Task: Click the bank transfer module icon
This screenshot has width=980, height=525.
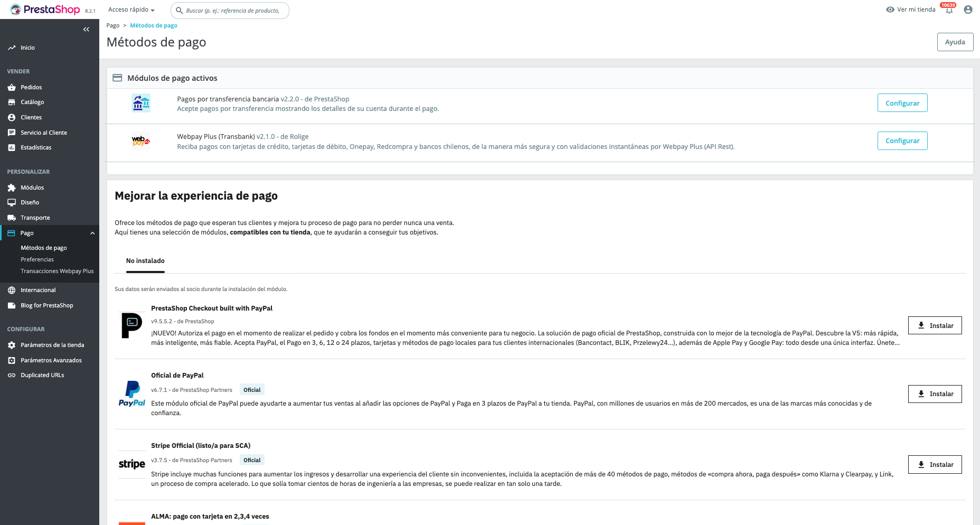Action: [141, 103]
